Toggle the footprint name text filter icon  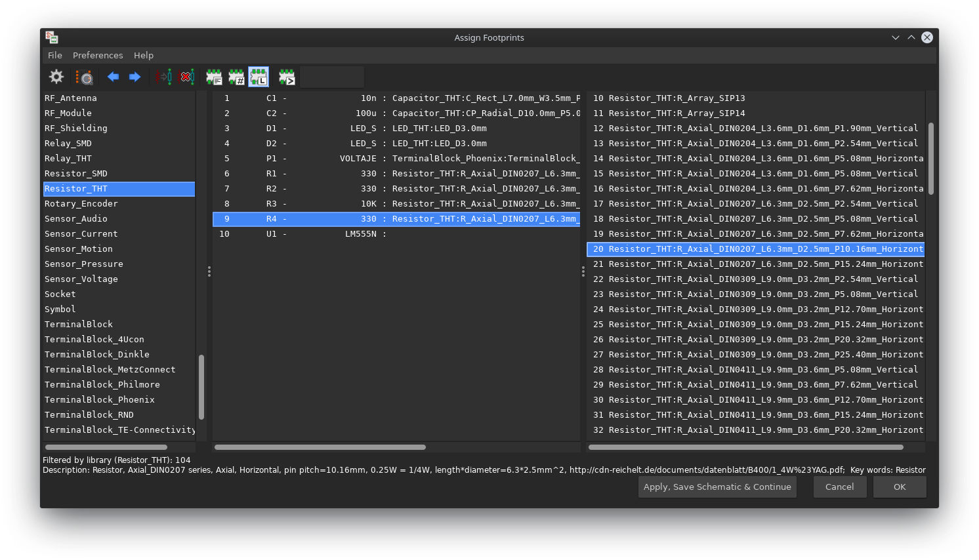(287, 77)
